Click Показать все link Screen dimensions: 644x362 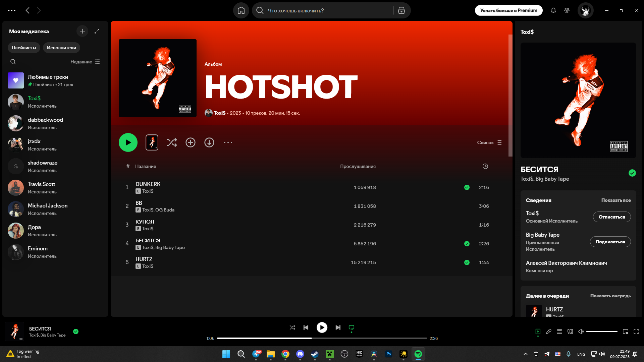[616, 200]
